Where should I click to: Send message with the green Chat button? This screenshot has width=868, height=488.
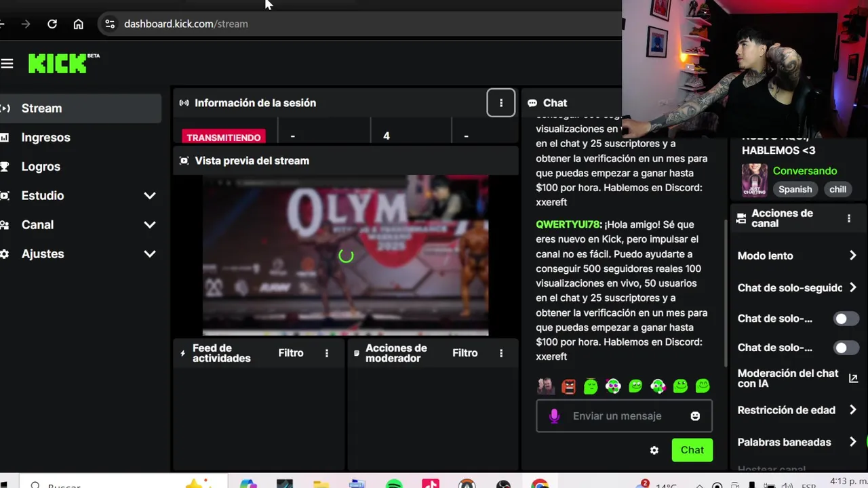(692, 450)
